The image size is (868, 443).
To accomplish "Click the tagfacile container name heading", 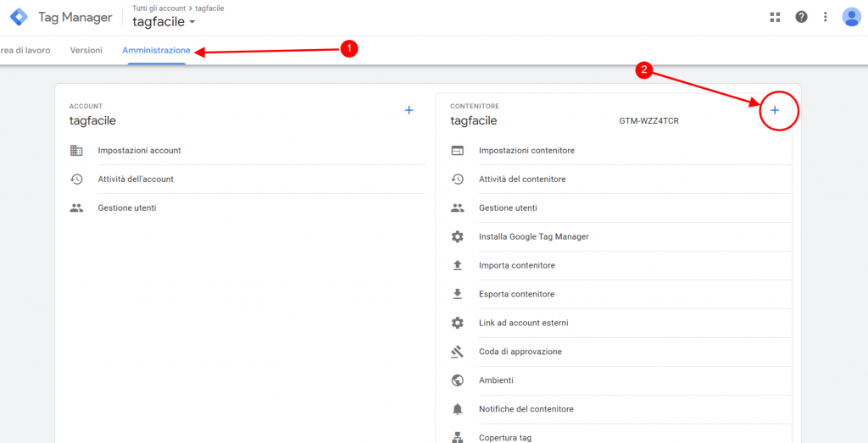I will 473,121.
